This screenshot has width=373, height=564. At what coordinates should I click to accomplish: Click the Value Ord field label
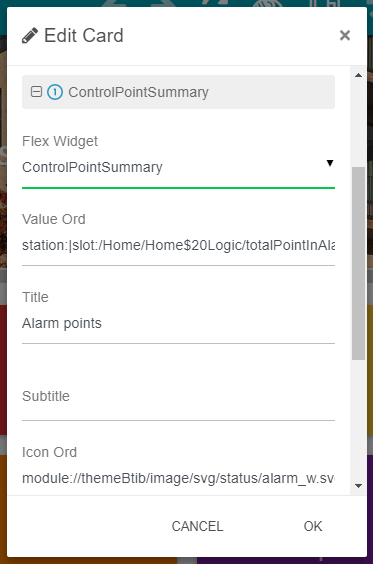pos(54,219)
